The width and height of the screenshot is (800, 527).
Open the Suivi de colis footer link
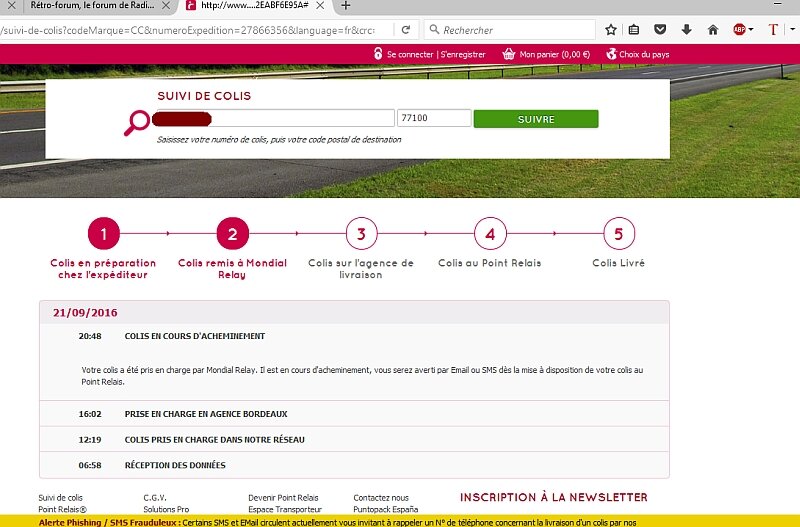(x=60, y=497)
